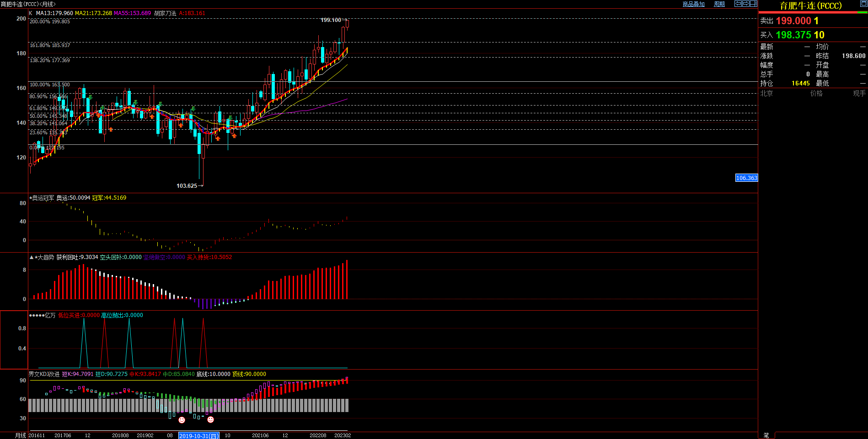Click the 昨结 value 198.600

click(854, 56)
